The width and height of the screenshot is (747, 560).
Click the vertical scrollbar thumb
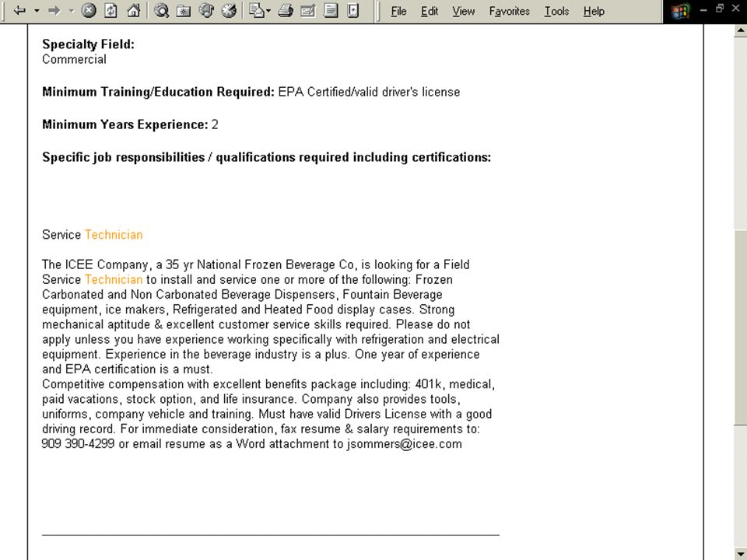[x=740, y=327]
